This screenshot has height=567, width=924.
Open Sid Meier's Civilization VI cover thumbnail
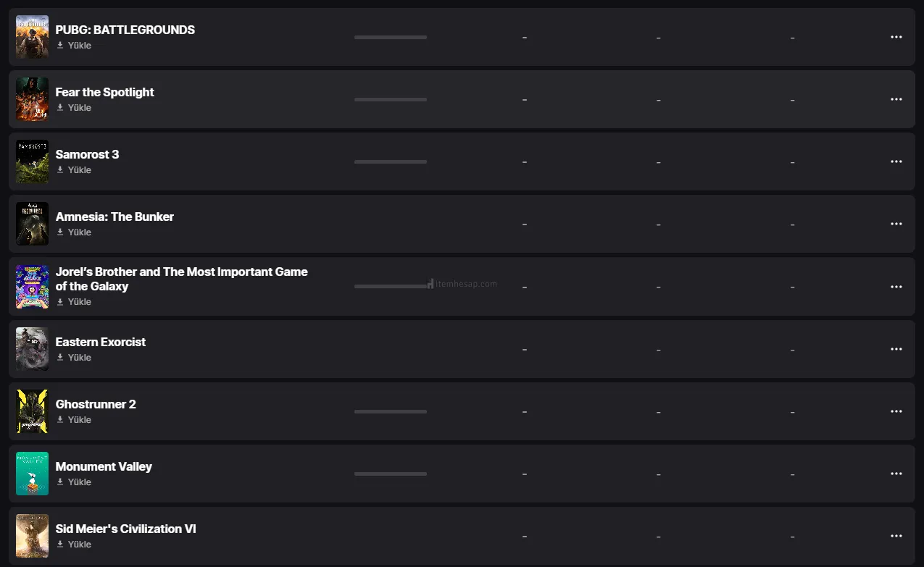click(x=32, y=536)
